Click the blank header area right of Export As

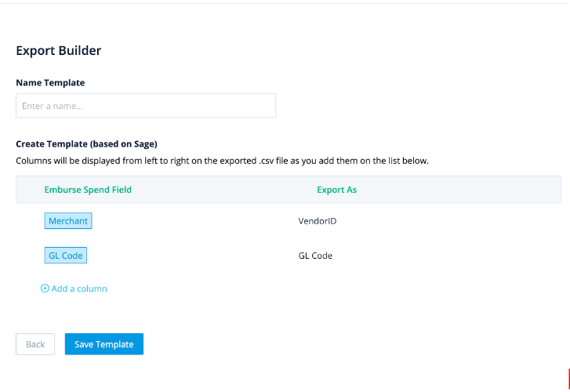click(x=459, y=190)
